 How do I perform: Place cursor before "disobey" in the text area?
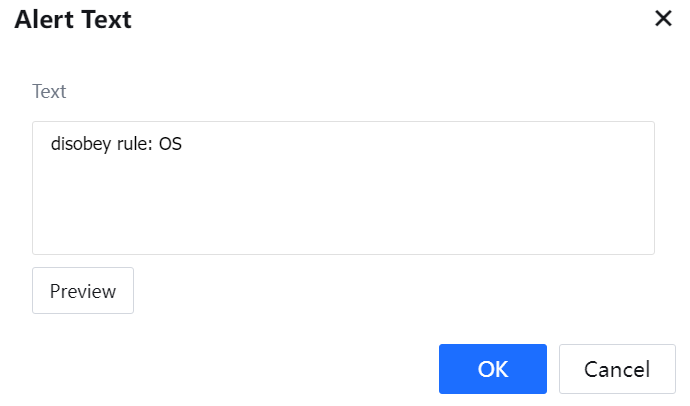click(x=51, y=144)
